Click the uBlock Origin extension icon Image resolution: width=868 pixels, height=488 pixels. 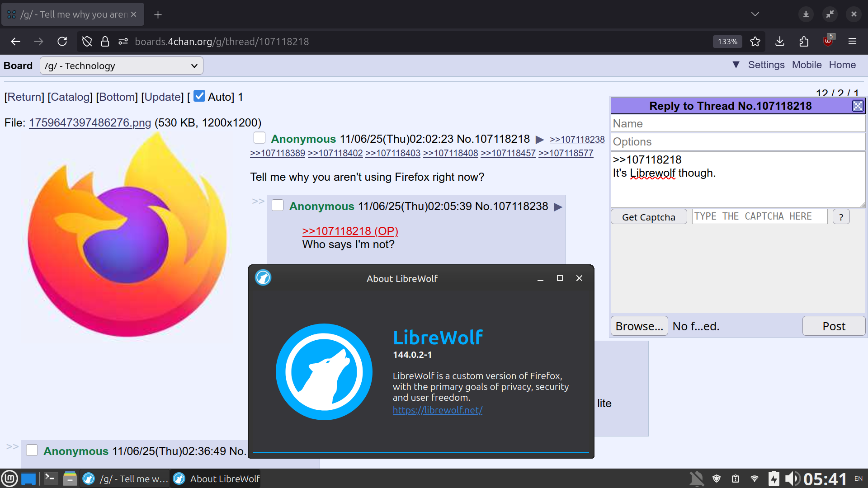point(828,42)
